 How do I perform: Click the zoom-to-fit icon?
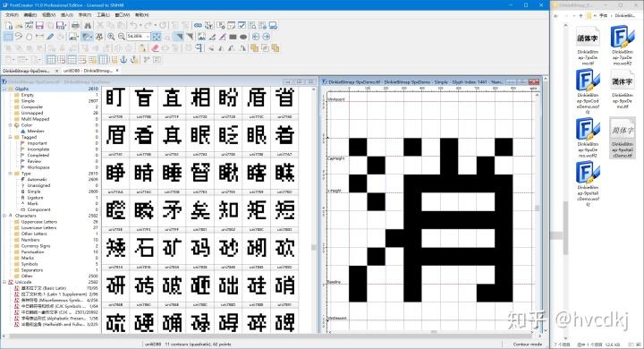click(x=157, y=37)
